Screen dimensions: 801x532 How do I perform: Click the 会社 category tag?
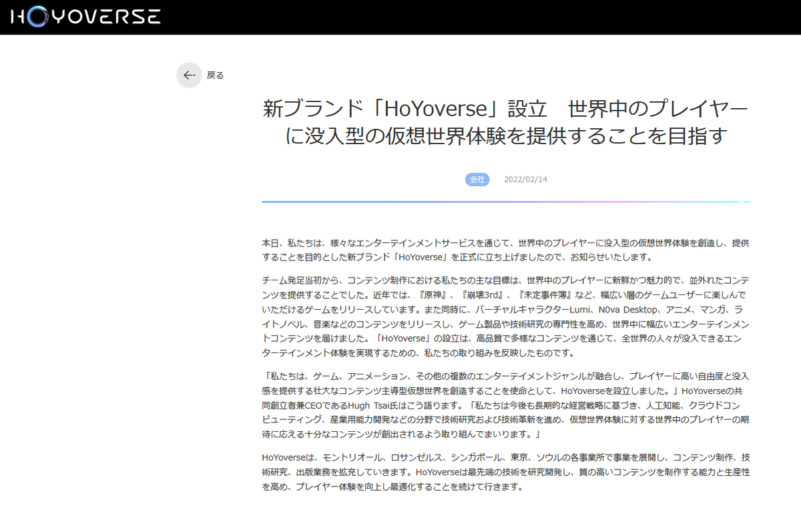tap(477, 180)
